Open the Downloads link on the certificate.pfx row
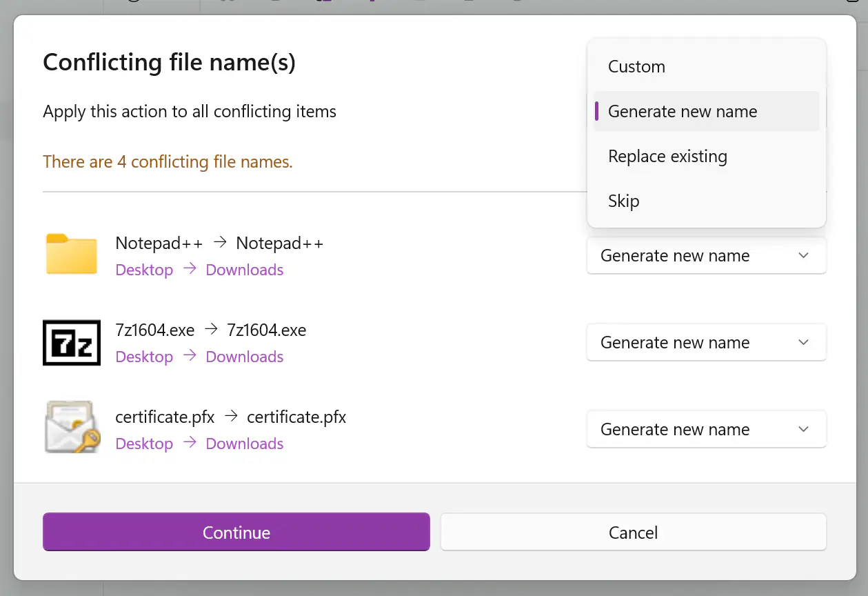This screenshot has width=868, height=596. [x=244, y=444]
